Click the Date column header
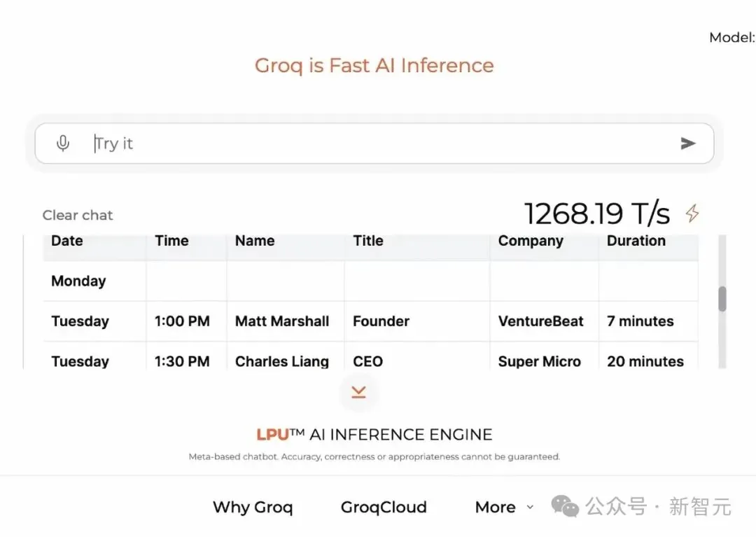This screenshot has height=537, width=756. [67, 241]
